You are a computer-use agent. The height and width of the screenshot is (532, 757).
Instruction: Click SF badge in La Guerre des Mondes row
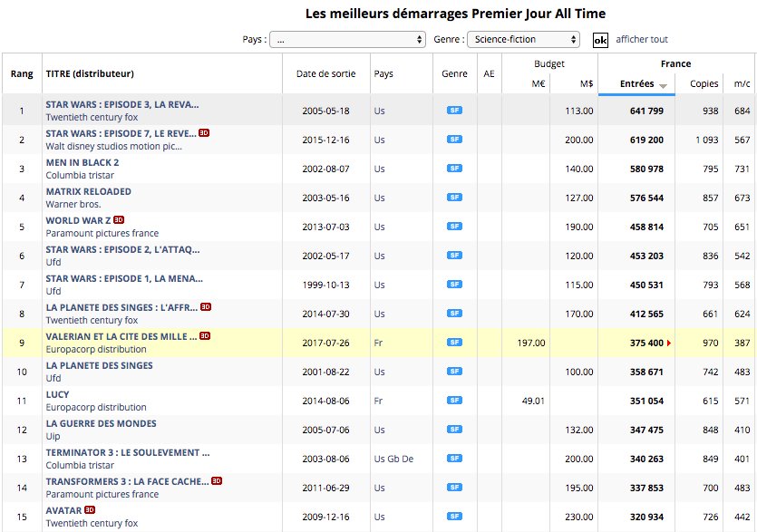[x=454, y=430]
